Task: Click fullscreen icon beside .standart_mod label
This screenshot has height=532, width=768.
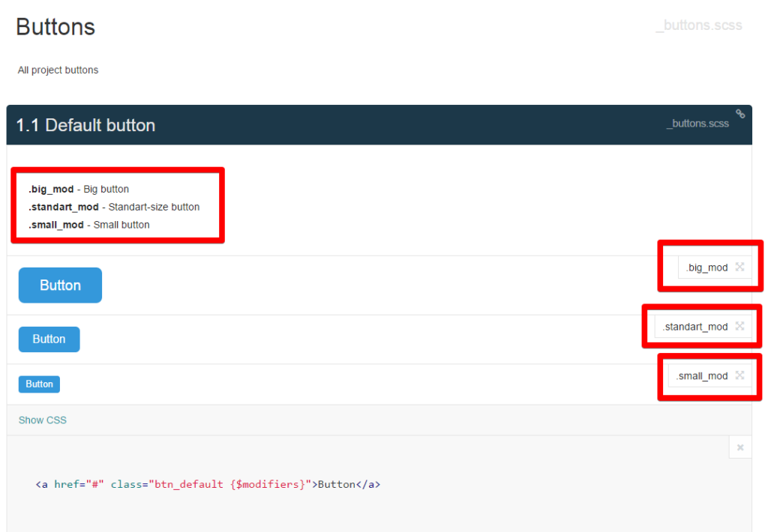Action: point(739,326)
